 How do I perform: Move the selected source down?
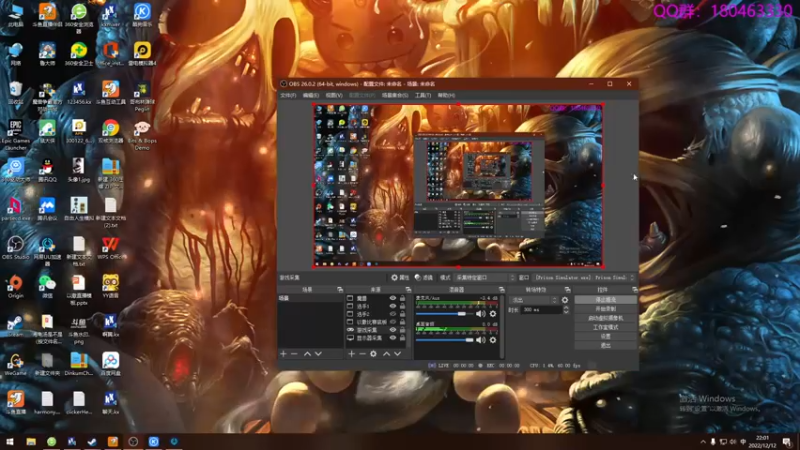point(397,354)
